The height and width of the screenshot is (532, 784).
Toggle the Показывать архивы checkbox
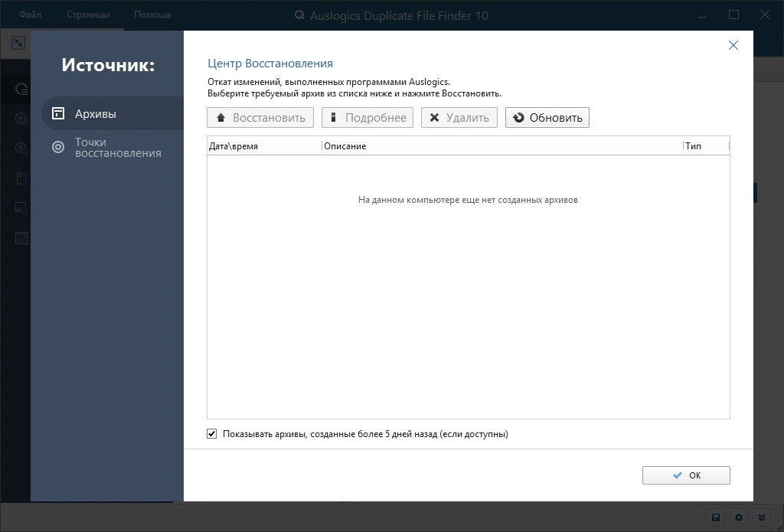[x=212, y=433]
